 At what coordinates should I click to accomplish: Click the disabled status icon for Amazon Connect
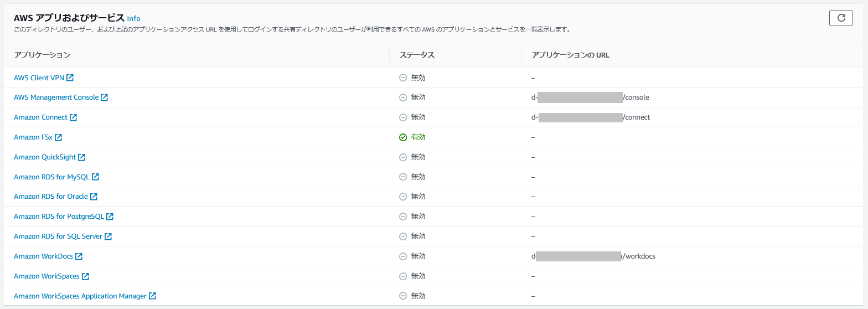point(403,117)
